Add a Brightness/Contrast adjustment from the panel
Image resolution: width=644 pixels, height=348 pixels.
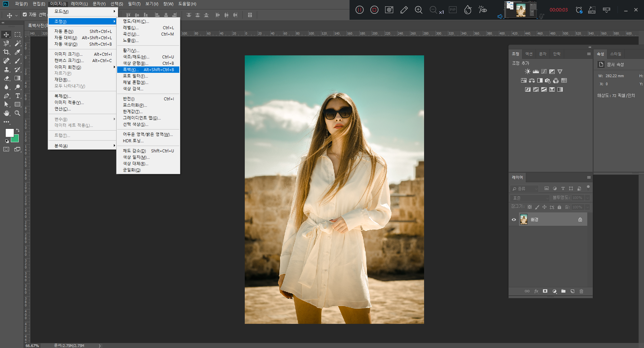(527, 71)
